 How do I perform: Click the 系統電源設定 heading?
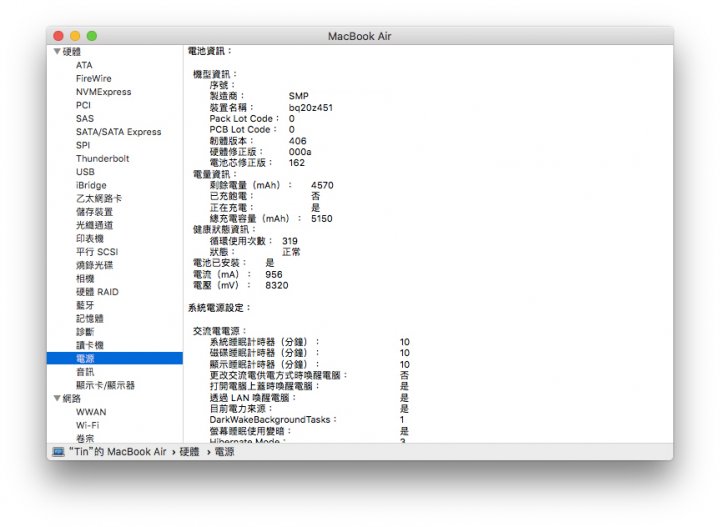[x=219, y=308]
